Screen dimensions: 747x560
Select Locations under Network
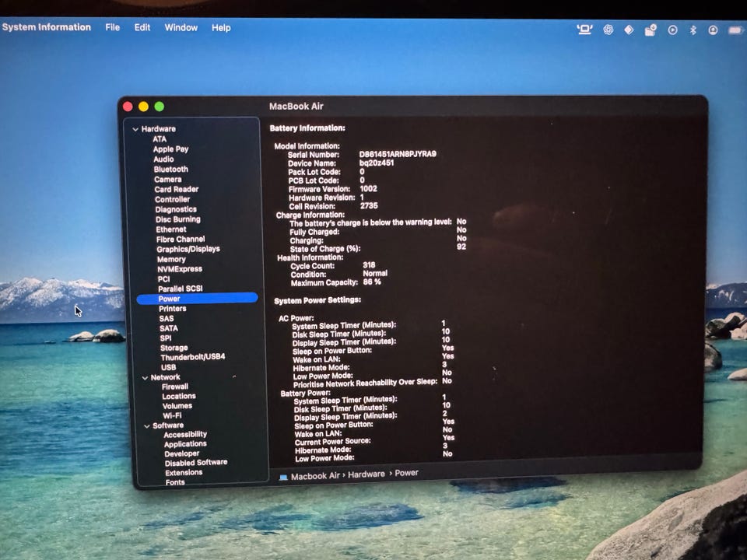pyautogui.click(x=179, y=396)
